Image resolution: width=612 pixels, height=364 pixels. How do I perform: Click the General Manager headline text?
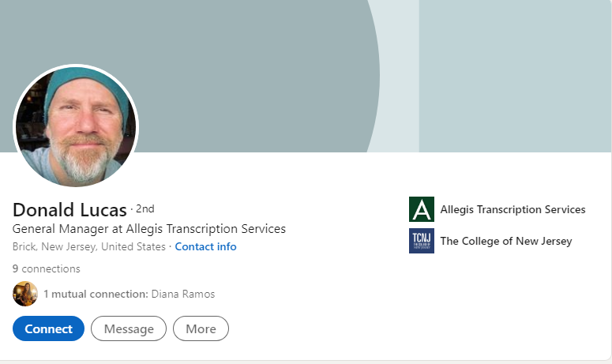pos(149,229)
